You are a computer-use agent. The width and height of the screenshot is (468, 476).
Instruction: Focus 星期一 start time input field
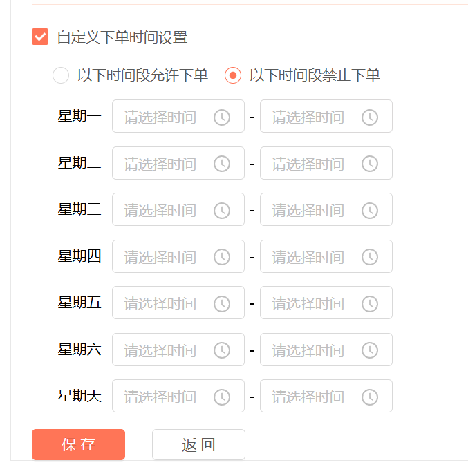click(x=178, y=116)
